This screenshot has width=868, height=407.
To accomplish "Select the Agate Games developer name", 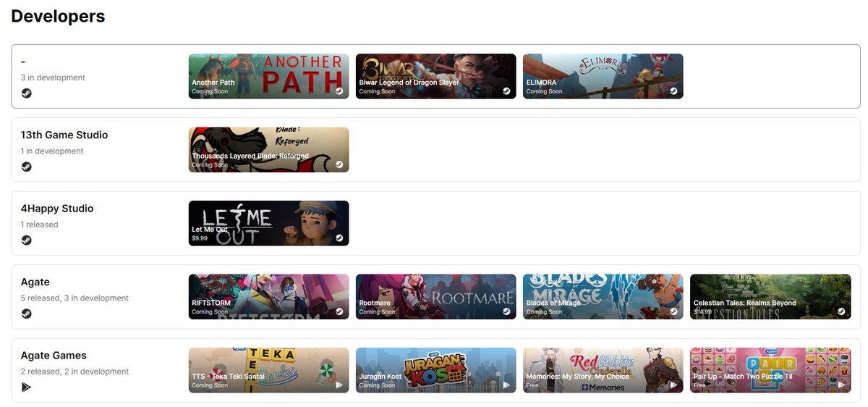I will [x=54, y=356].
